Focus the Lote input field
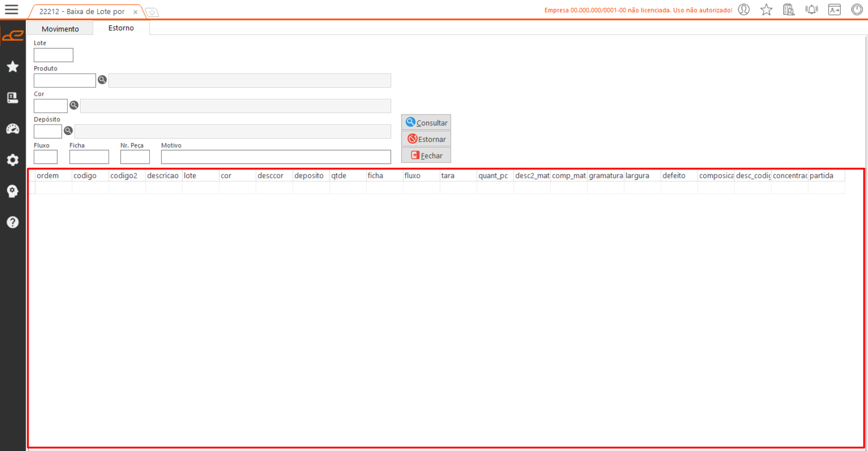 (x=53, y=55)
